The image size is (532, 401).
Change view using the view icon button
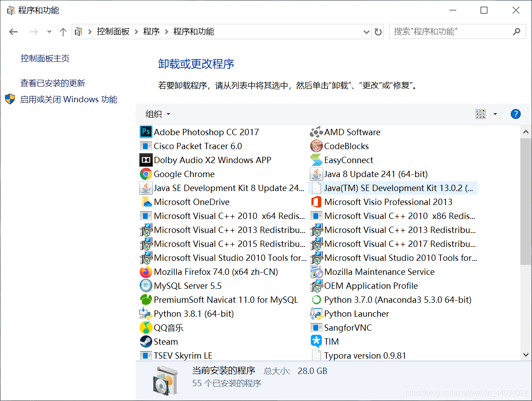pyautogui.click(x=481, y=114)
